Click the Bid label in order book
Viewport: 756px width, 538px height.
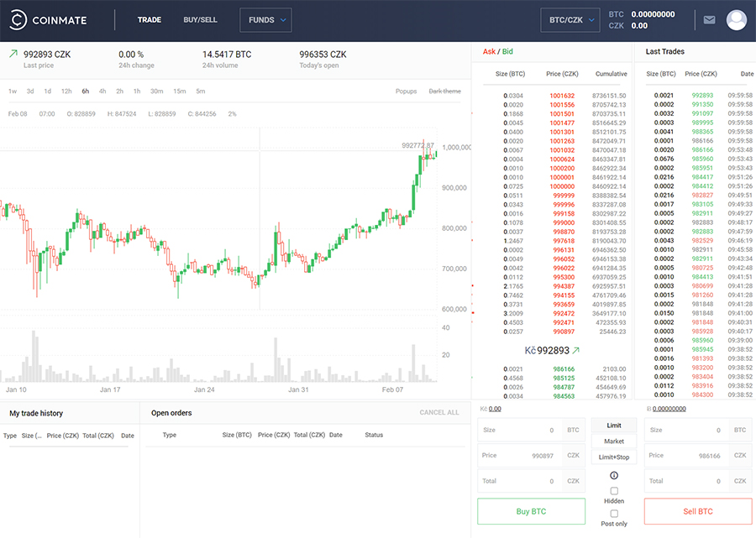(x=507, y=51)
